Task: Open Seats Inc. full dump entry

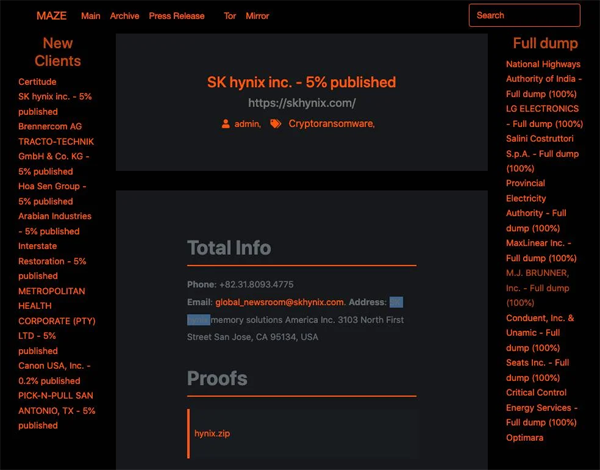Action: (x=538, y=370)
